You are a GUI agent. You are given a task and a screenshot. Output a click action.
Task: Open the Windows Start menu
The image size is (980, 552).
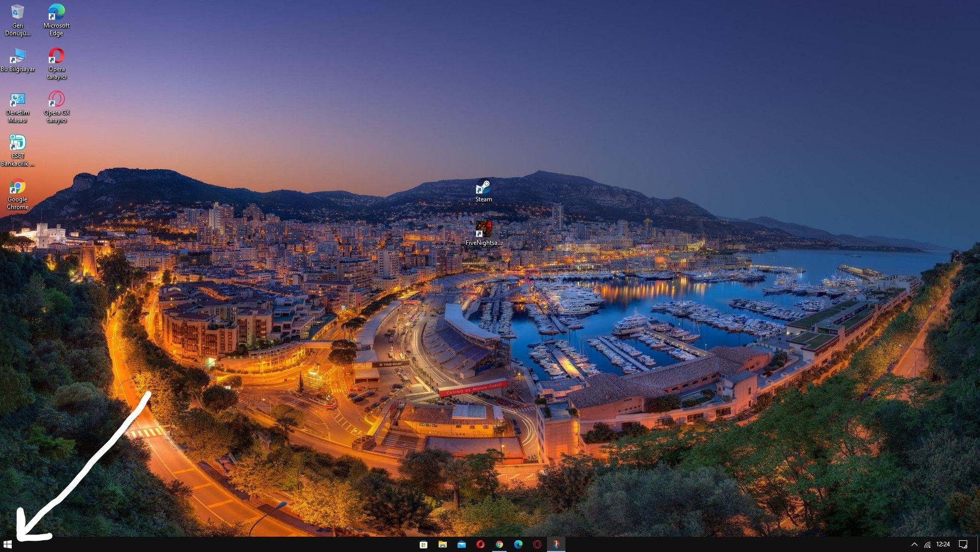[x=7, y=544]
